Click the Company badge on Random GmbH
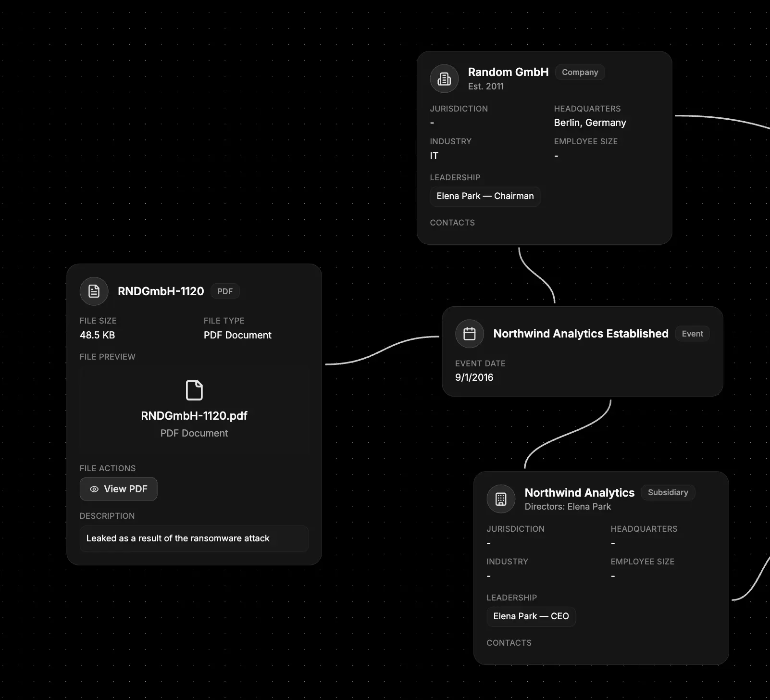Image resolution: width=770 pixels, height=700 pixels. click(580, 72)
